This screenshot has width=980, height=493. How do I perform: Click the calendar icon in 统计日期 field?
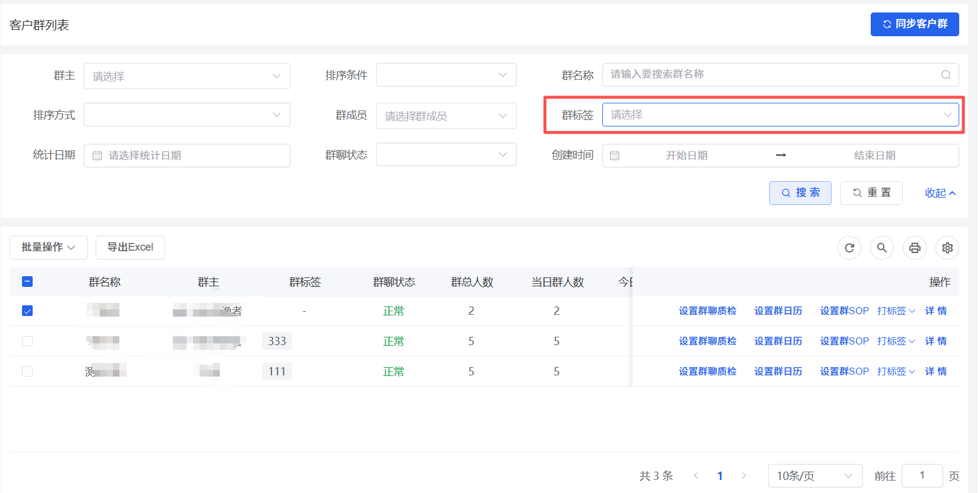click(97, 156)
